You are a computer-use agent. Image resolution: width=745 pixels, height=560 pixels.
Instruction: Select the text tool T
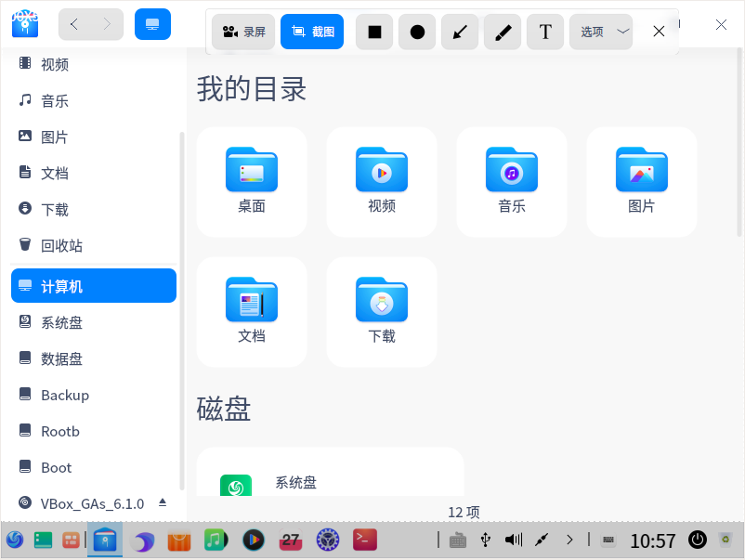545,32
